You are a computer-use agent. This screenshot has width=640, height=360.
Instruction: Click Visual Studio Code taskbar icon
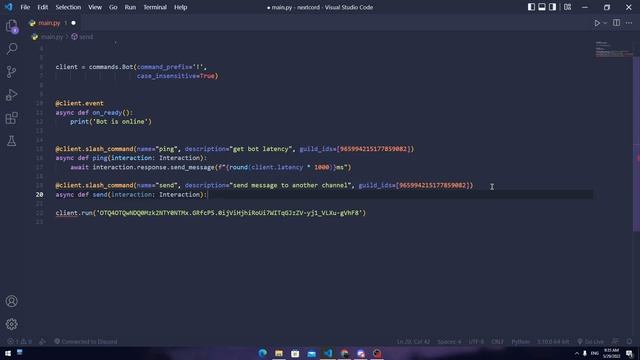point(328,353)
